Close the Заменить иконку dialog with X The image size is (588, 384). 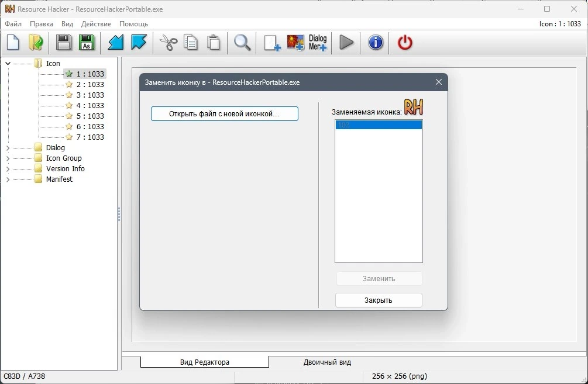click(x=438, y=82)
